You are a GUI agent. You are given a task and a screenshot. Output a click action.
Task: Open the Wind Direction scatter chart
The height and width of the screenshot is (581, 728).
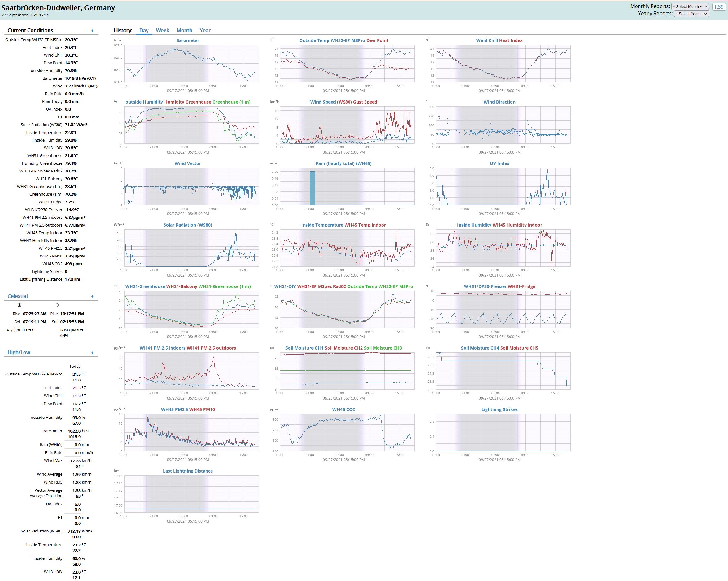click(x=503, y=125)
